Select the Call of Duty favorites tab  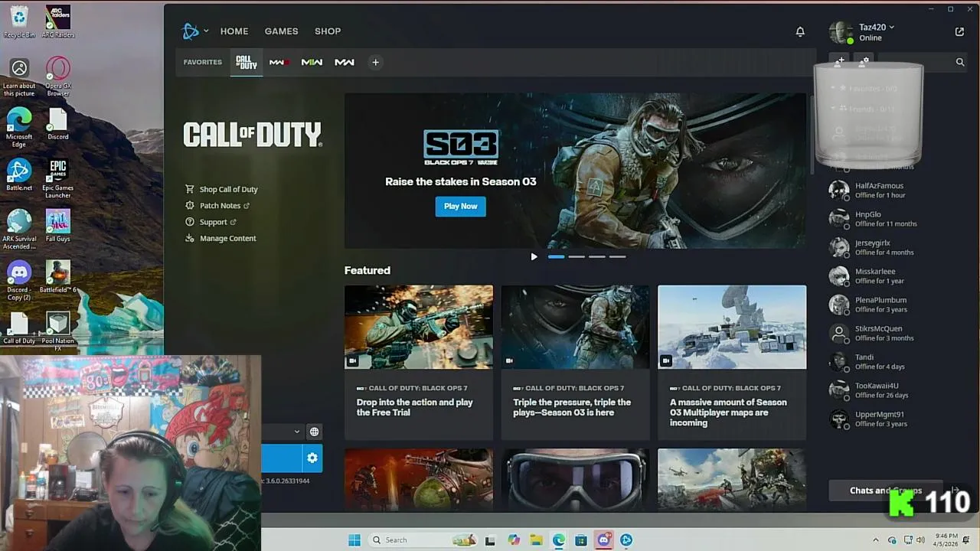[247, 62]
